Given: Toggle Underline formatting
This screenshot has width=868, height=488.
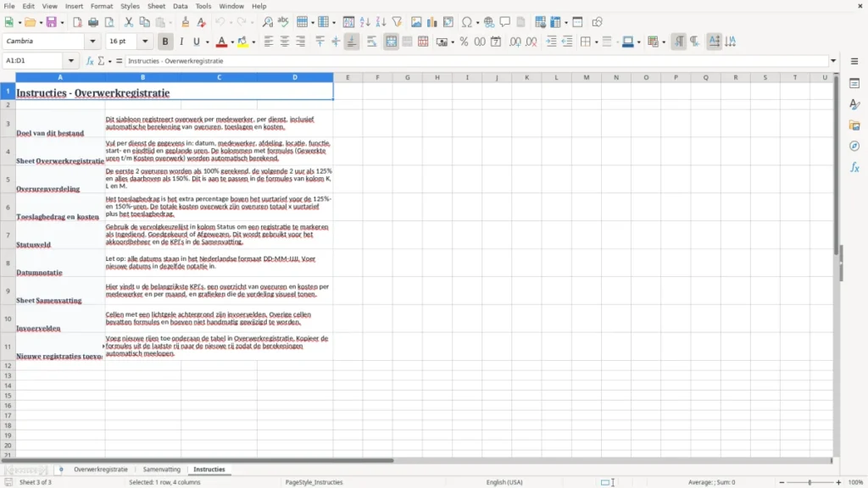Looking at the screenshot, I should coord(196,42).
